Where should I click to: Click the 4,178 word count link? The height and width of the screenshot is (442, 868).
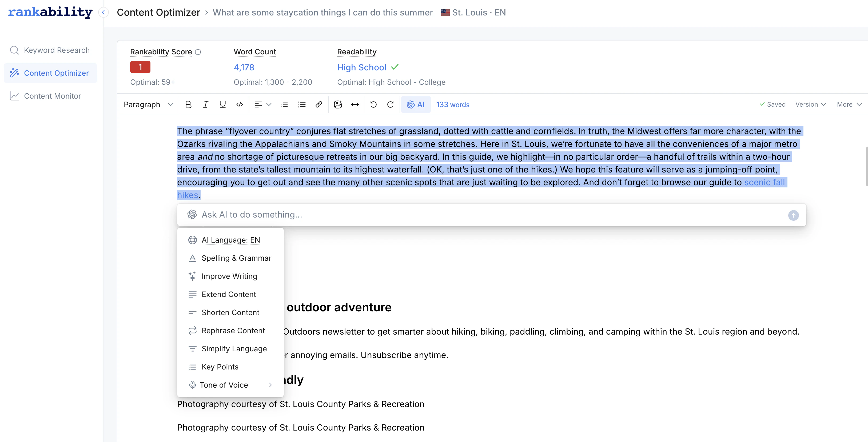click(x=244, y=67)
